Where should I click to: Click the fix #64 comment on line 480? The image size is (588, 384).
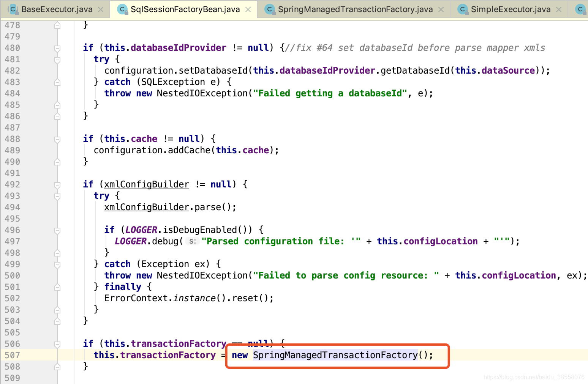(415, 48)
